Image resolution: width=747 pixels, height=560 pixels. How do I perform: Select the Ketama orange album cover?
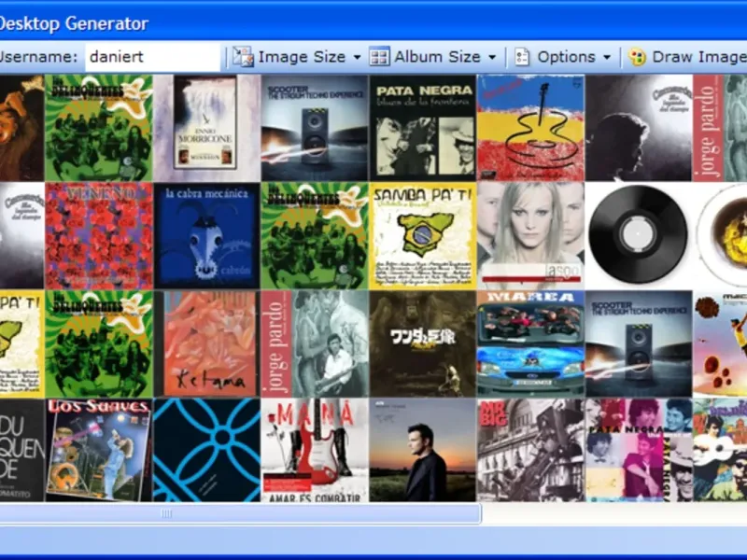point(206,343)
